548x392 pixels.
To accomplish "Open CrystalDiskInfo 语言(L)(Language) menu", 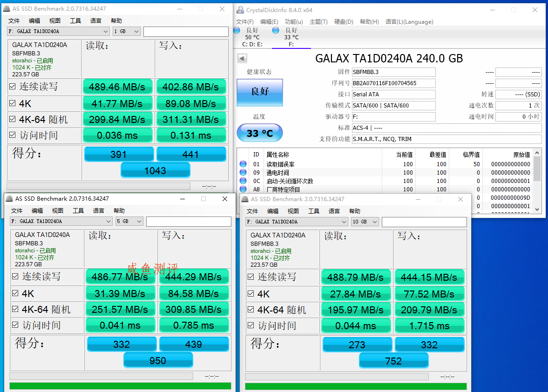I will pos(409,22).
